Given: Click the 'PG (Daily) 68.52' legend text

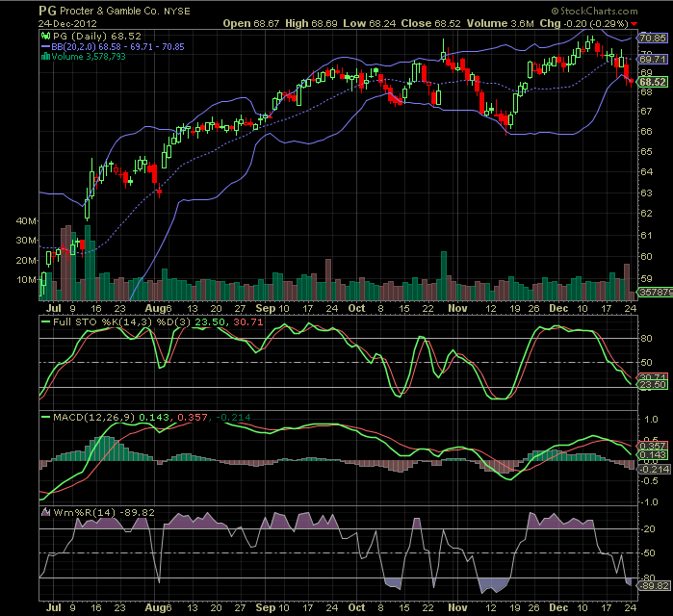Looking at the screenshot, I should (x=97, y=36).
